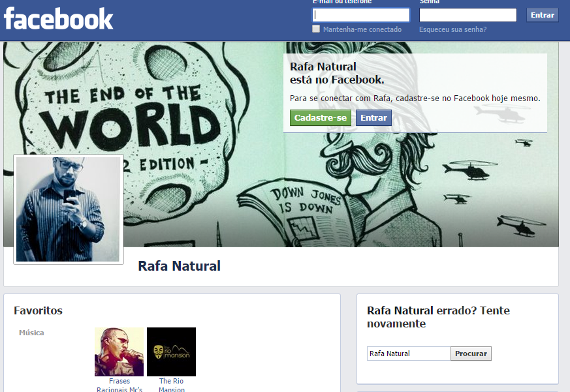Click the Facebook logo

(x=59, y=19)
